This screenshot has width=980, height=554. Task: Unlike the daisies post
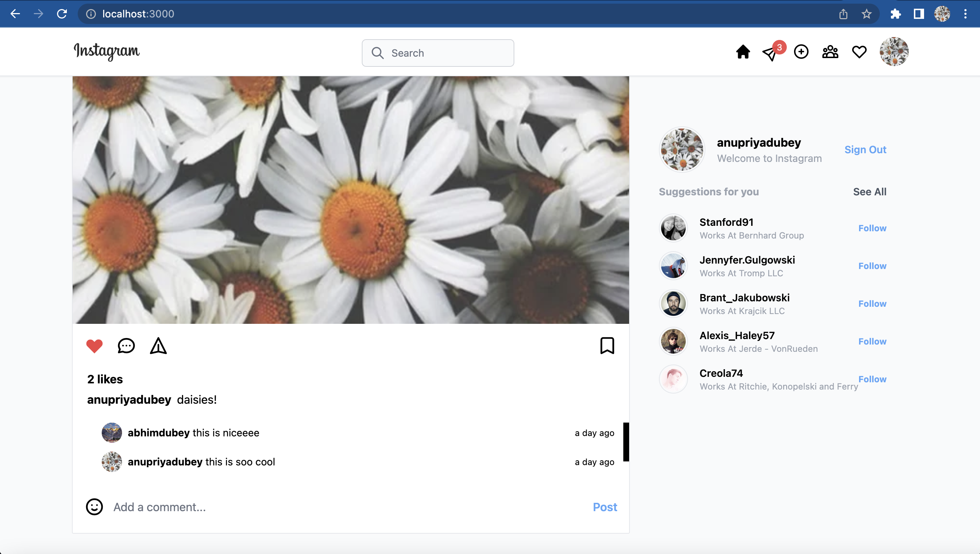click(x=94, y=346)
